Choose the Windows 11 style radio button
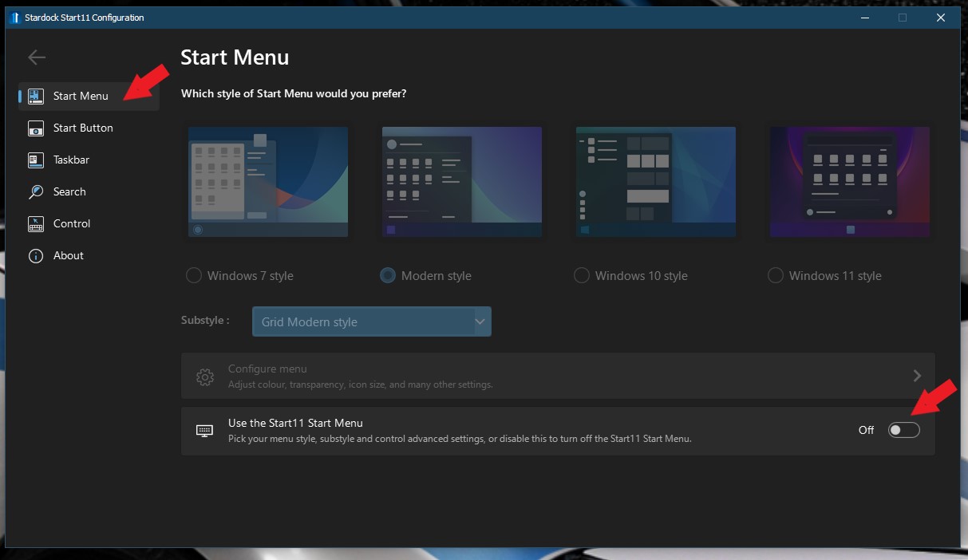 coord(776,276)
